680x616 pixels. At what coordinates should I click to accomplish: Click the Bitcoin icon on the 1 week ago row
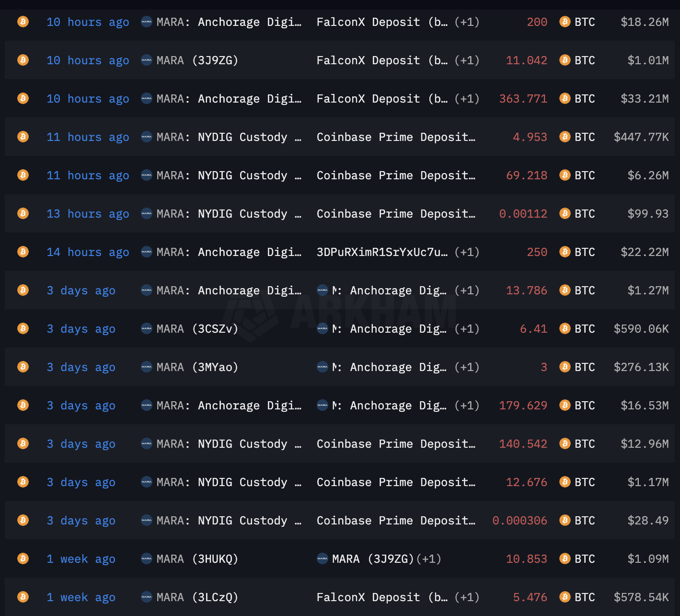[x=23, y=558]
